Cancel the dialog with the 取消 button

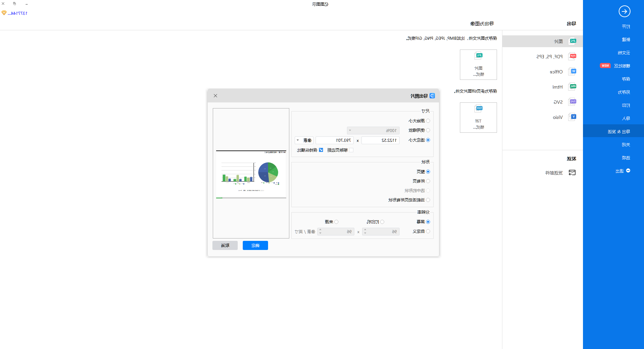click(x=225, y=245)
